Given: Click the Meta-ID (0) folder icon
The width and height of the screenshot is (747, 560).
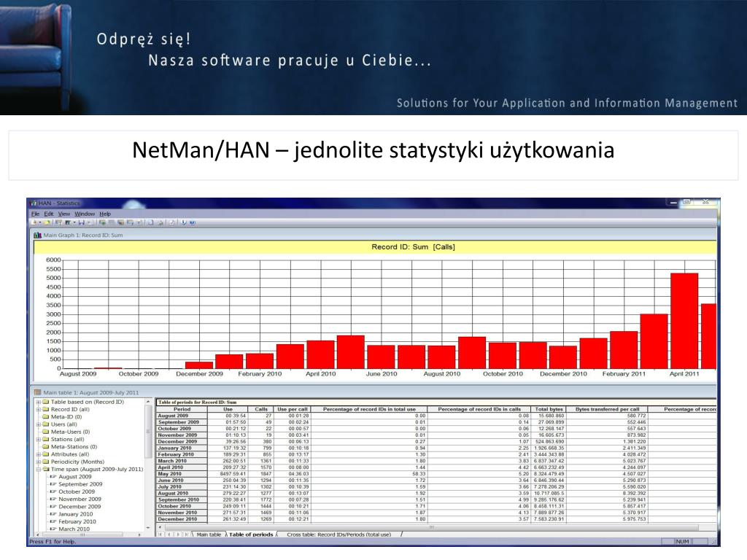Looking at the screenshot, I should coord(46,416).
